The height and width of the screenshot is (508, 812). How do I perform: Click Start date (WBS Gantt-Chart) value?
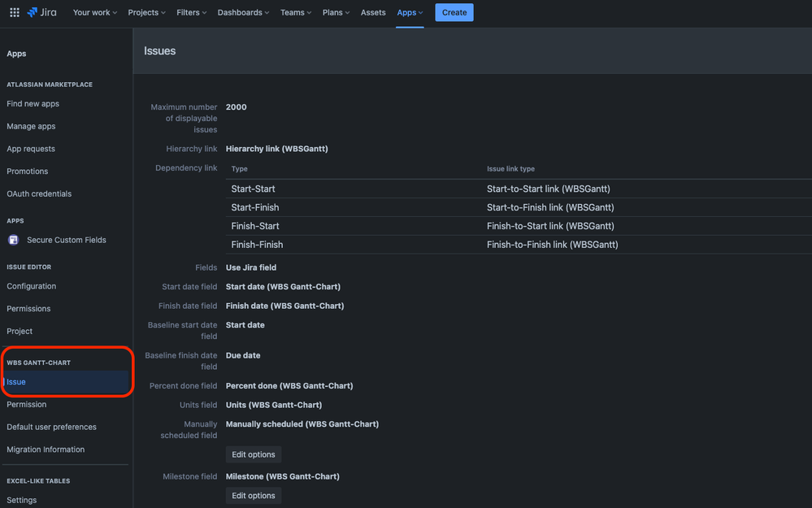click(x=283, y=287)
